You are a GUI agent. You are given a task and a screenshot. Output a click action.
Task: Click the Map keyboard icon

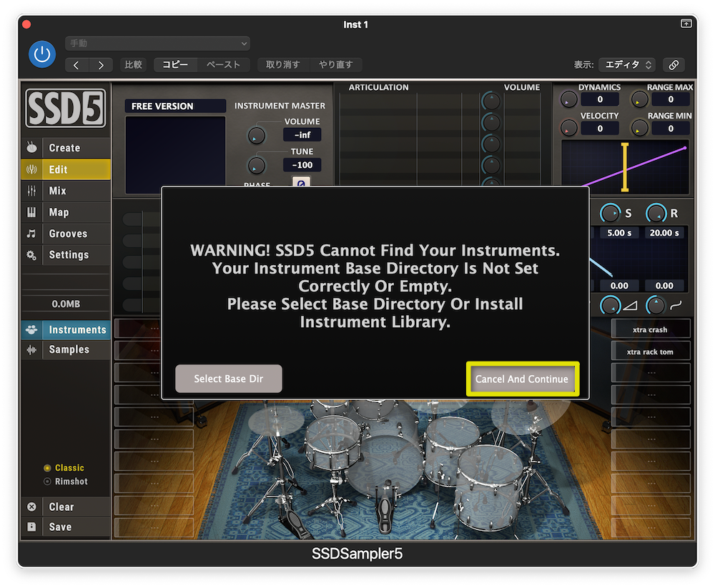32,211
